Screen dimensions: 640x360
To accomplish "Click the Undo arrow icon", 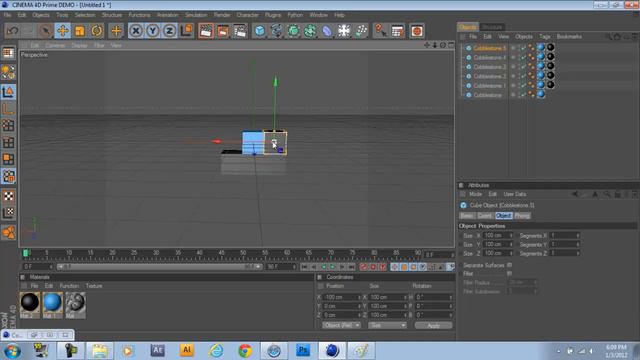I will coord(13,31).
